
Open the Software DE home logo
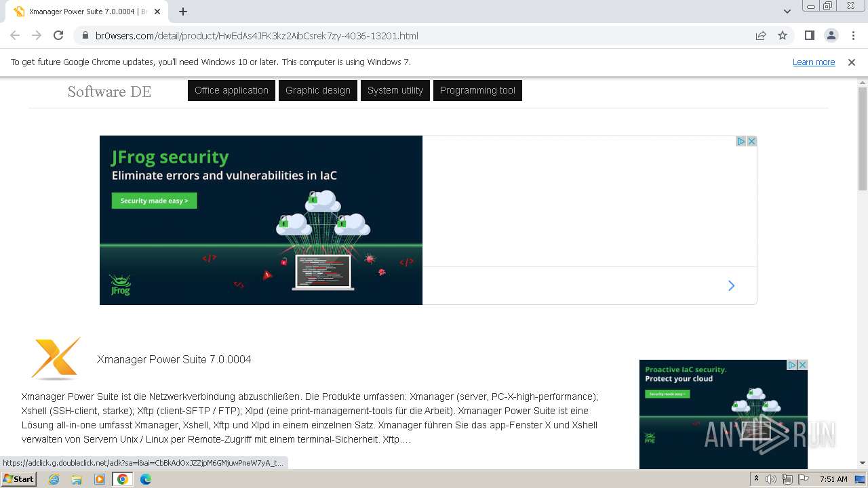pos(109,91)
